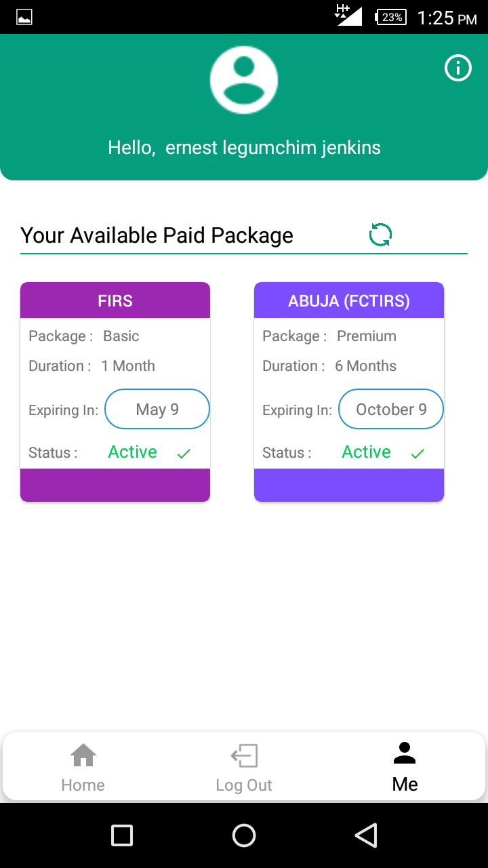Open recent apps with square button
488x868 pixels.
[122, 835]
